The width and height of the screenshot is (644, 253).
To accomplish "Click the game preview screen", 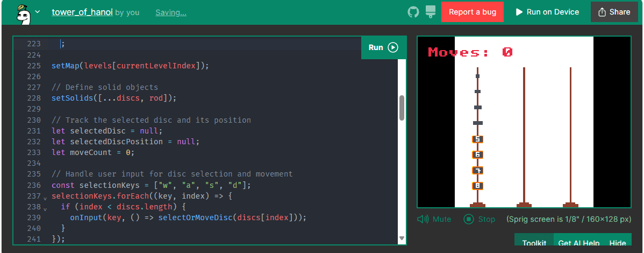I will click(524, 122).
